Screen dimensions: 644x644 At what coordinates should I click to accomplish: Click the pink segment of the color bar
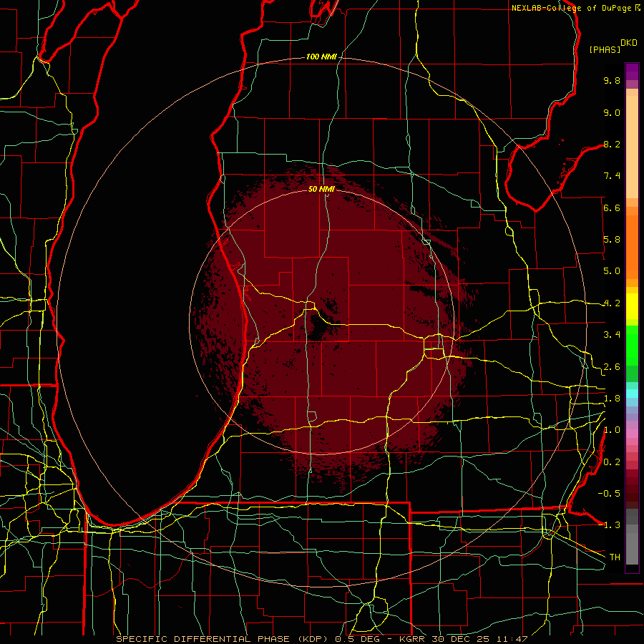click(x=632, y=434)
